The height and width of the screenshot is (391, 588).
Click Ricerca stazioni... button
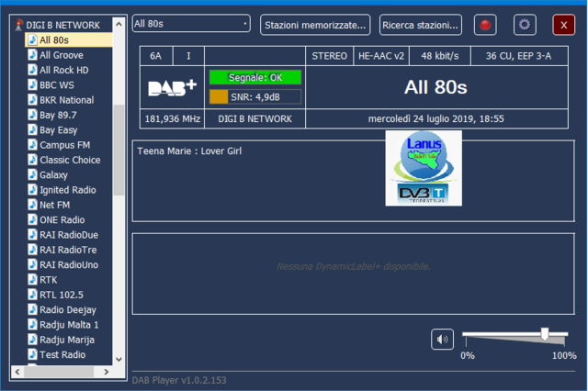coord(421,25)
